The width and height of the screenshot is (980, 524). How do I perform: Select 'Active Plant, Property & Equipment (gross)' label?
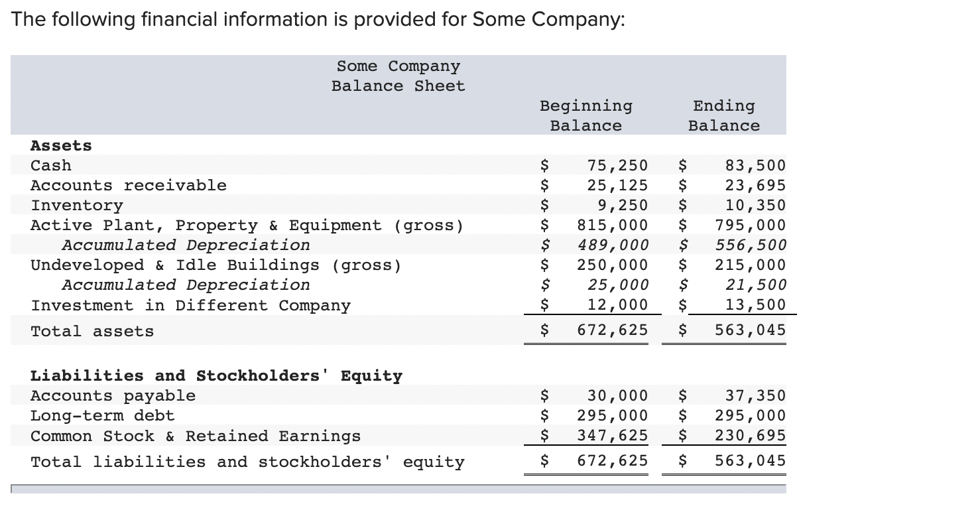[x=247, y=226]
